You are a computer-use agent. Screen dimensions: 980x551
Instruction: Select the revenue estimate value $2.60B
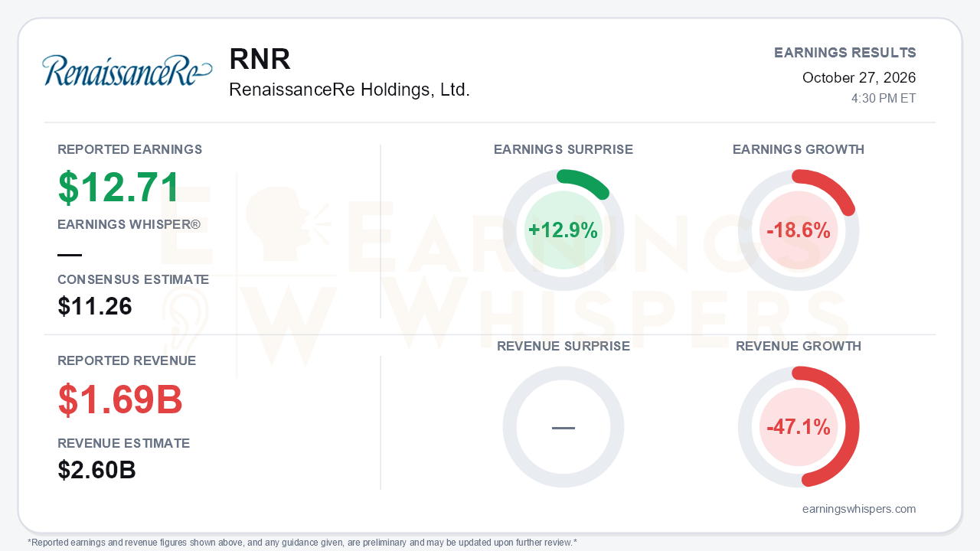coord(97,470)
